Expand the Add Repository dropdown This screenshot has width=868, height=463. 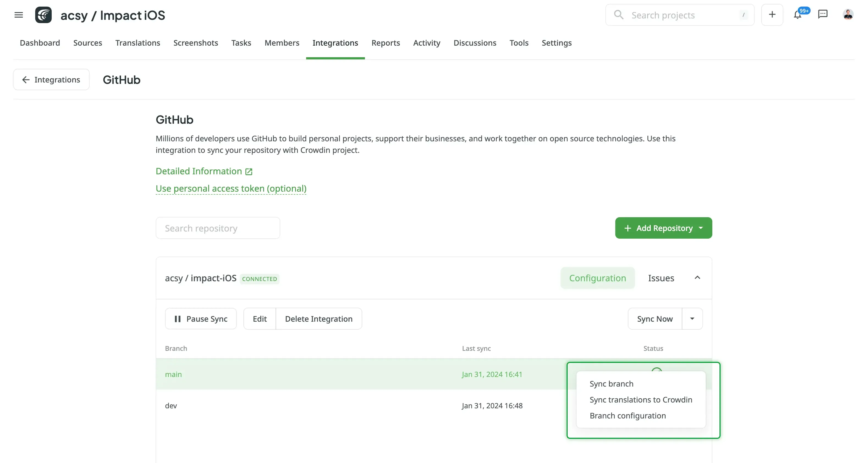coord(701,228)
